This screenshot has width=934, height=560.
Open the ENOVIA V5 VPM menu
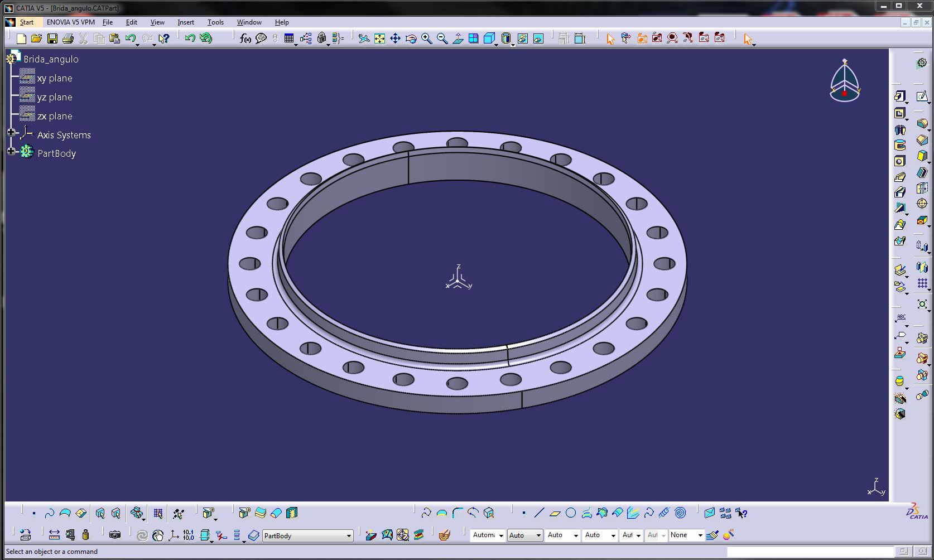pyautogui.click(x=71, y=22)
